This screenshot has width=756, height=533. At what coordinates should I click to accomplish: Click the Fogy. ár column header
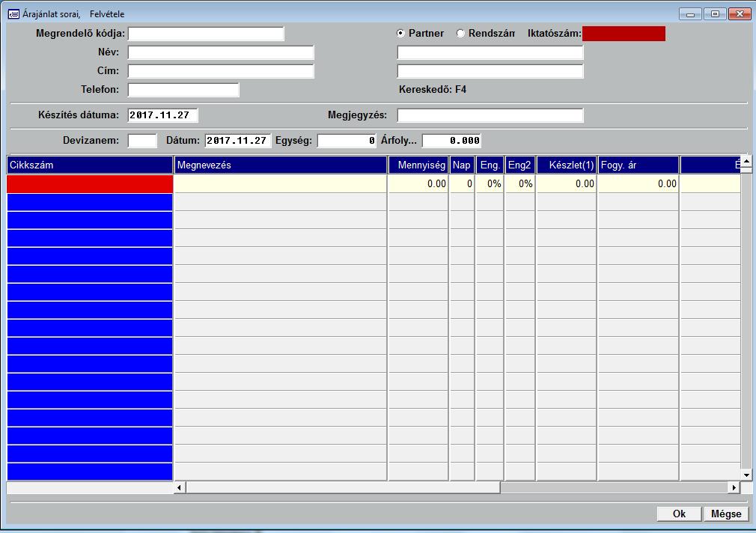click(638, 165)
